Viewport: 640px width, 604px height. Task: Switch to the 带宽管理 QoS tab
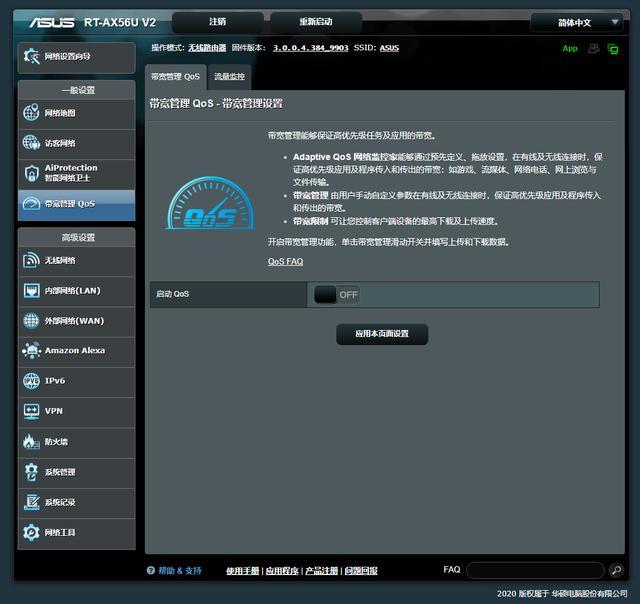click(176, 77)
